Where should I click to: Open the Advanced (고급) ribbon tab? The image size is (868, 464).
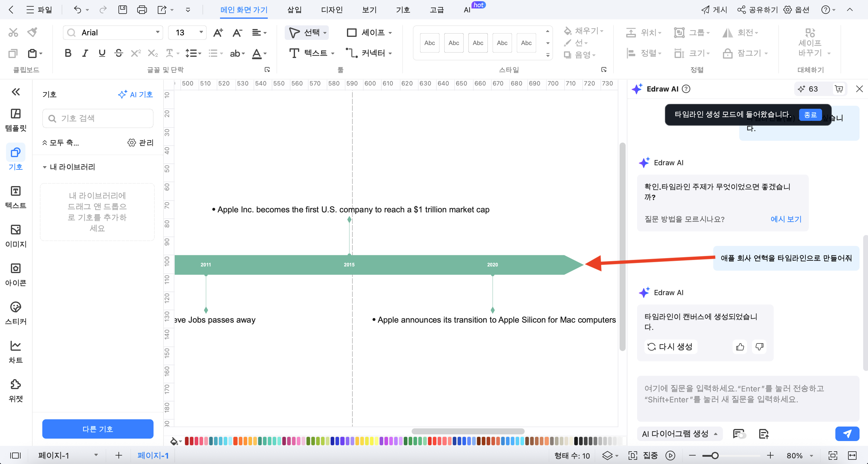point(437,10)
